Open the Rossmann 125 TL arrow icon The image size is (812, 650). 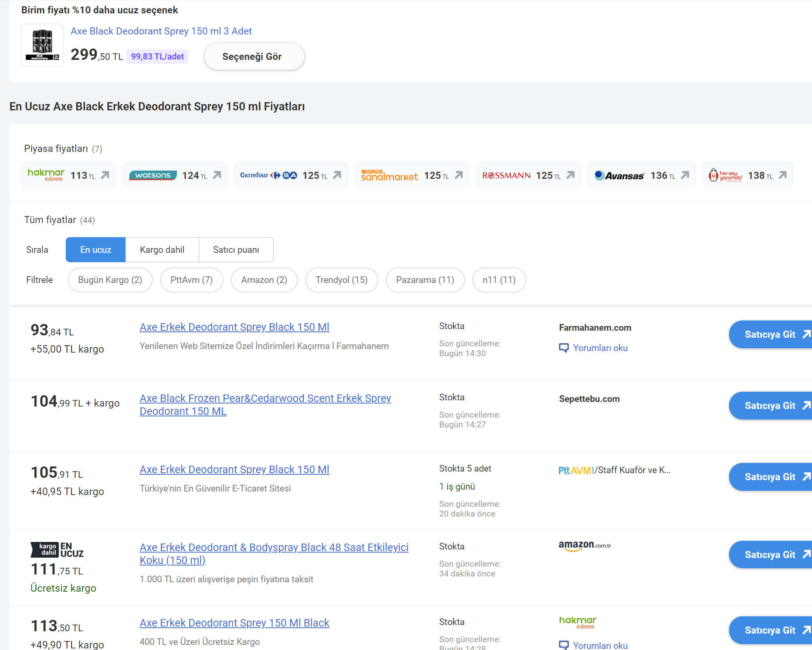click(571, 175)
